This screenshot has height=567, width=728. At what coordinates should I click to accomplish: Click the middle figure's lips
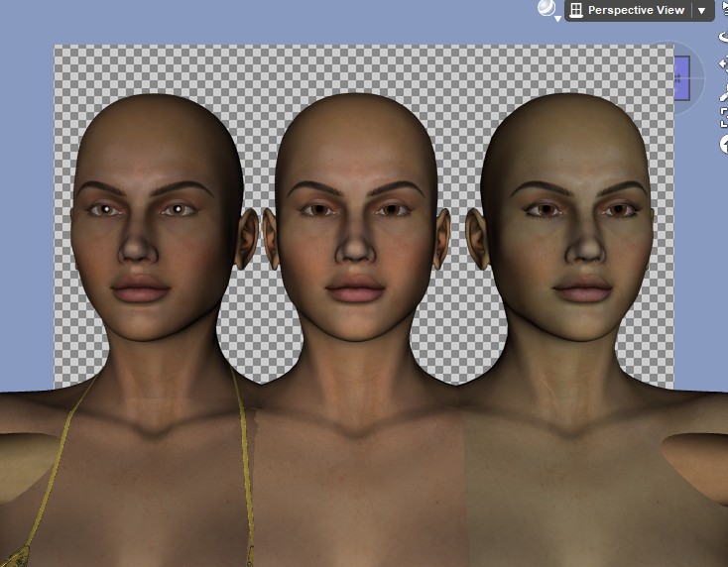[356, 291]
